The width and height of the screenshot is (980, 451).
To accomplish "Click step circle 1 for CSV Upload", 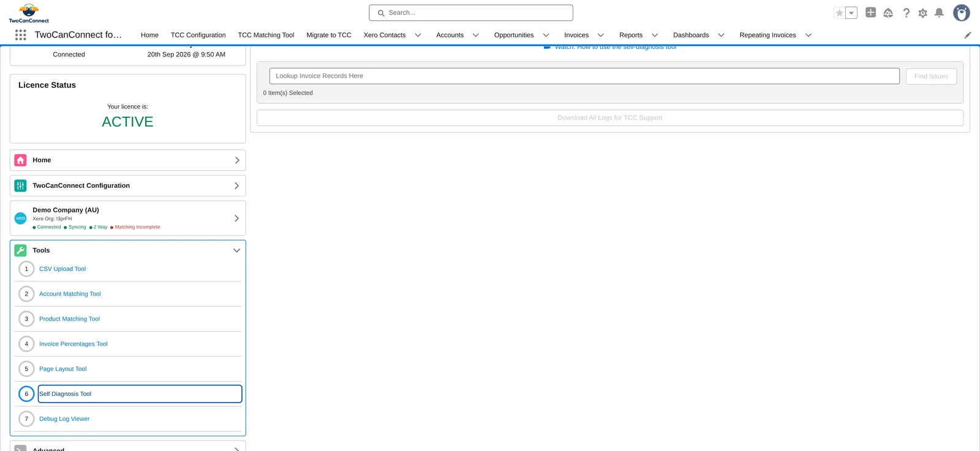I will (26, 269).
